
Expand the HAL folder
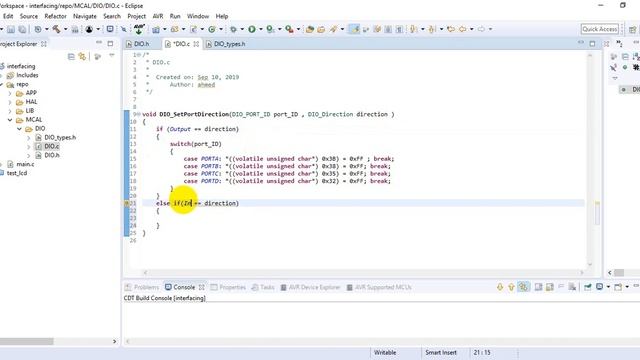point(10,102)
